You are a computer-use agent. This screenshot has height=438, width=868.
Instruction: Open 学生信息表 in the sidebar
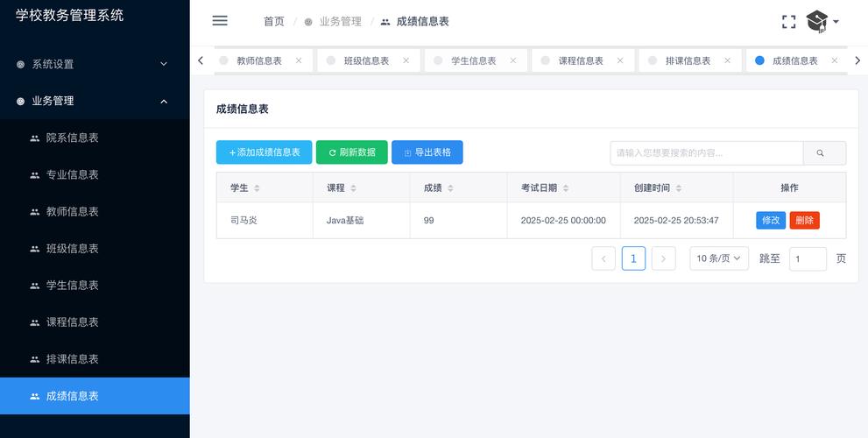pyautogui.click(x=95, y=286)
